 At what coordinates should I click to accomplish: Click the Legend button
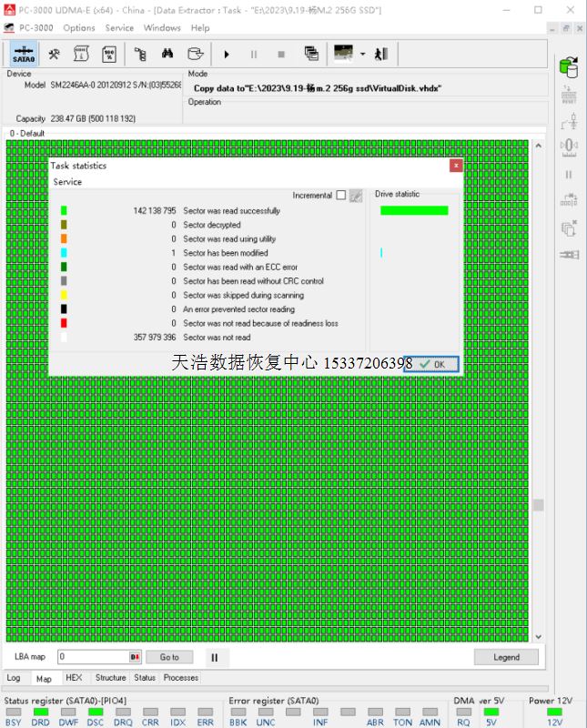point(506,657)
